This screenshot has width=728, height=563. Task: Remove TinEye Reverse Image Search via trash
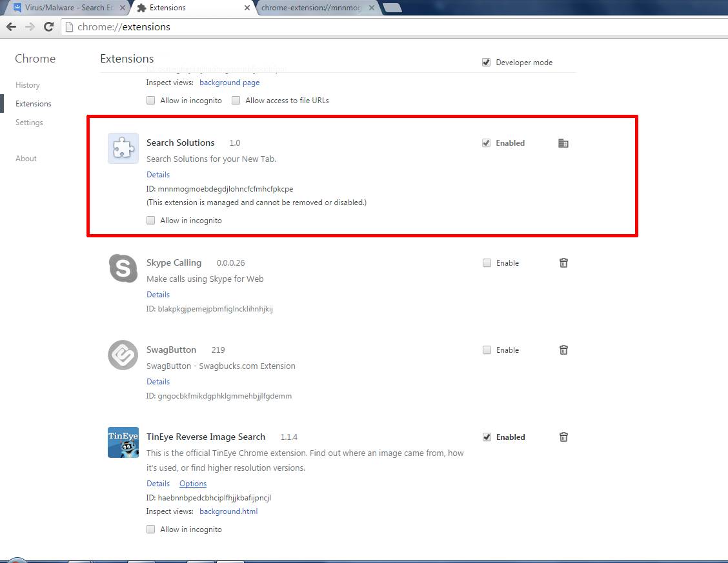(563, 437)
